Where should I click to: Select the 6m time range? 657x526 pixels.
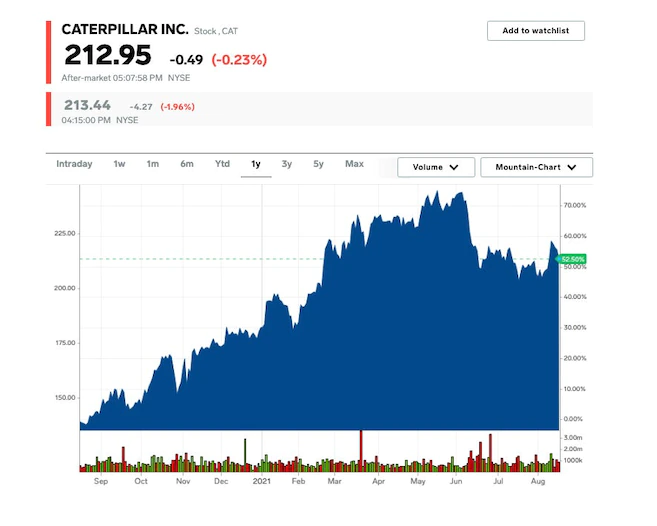[x=187, y=164]
